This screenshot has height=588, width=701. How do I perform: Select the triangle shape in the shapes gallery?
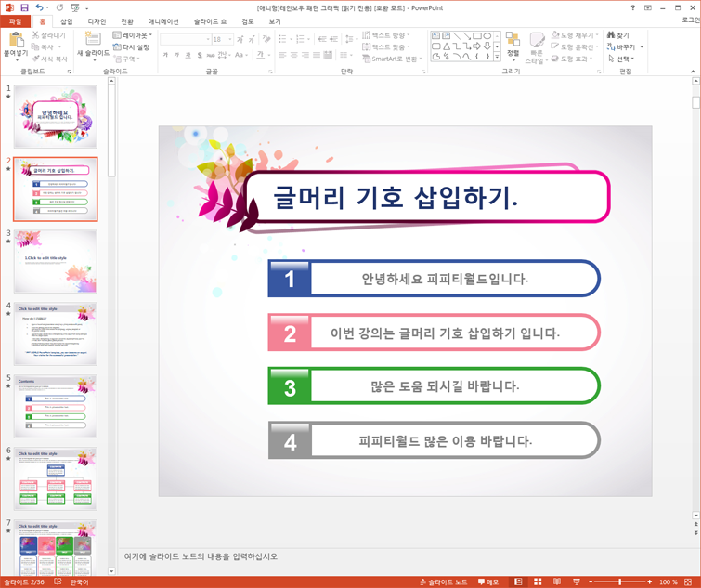pyautogui.click(x=447, y=46)
